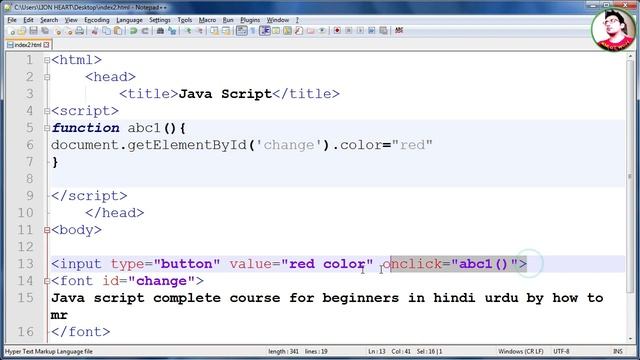This screenshot has width=640, height=360.
Task: Open the Tools menu
Action: [184, 20]
